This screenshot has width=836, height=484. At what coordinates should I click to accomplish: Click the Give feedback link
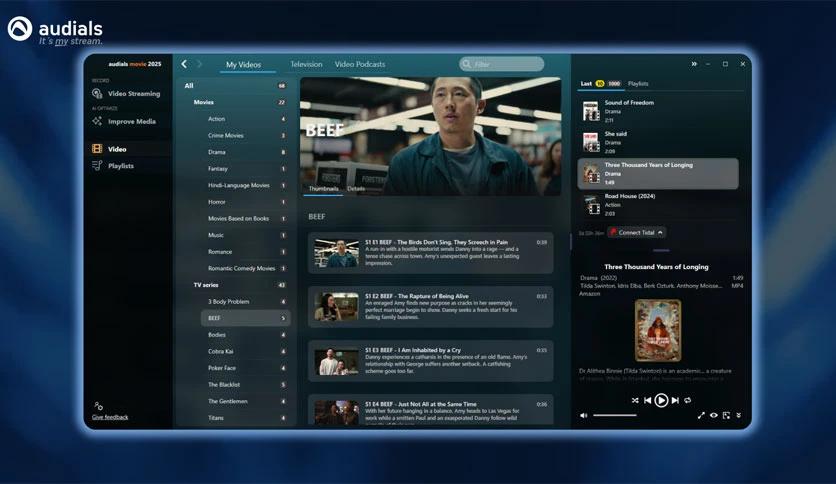(110, 417)
